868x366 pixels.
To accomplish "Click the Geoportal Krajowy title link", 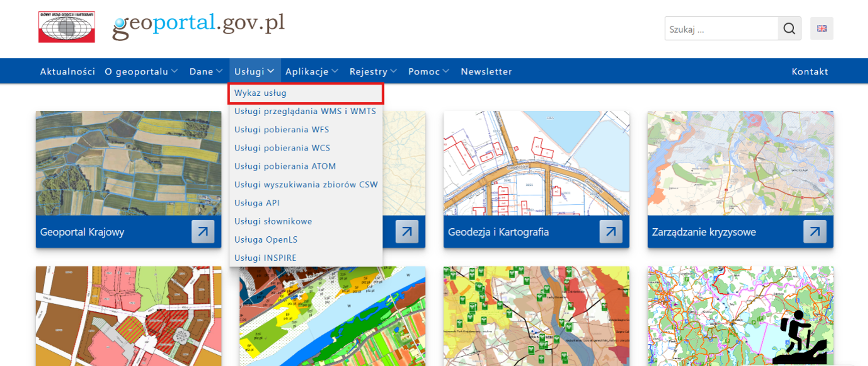I will [82, 232].
